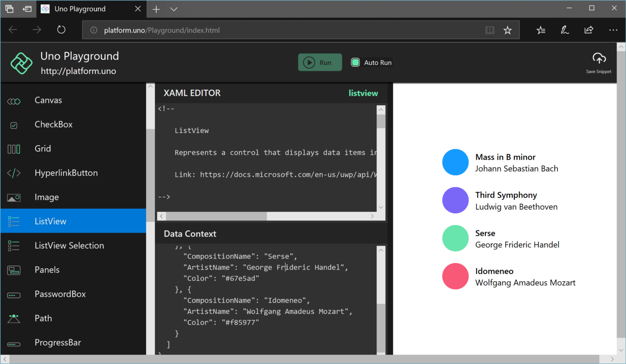Image resolution: width=626 pixels, height=364 pixels.
Task: Click the Uno Platform logo icon
Action: (21, 63)
